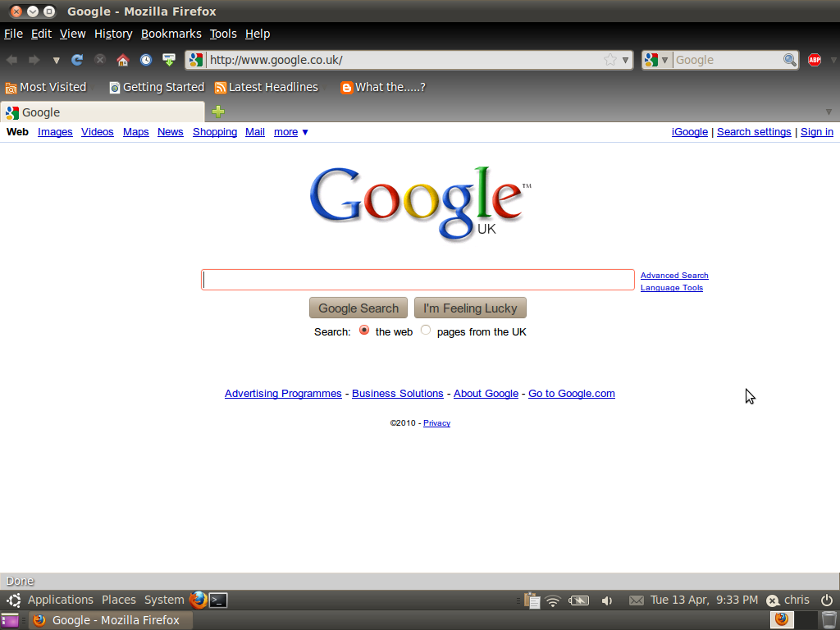The image size is (840, 630).
Task: Open the list all tabs dropdown
Action: click(829, 112)
